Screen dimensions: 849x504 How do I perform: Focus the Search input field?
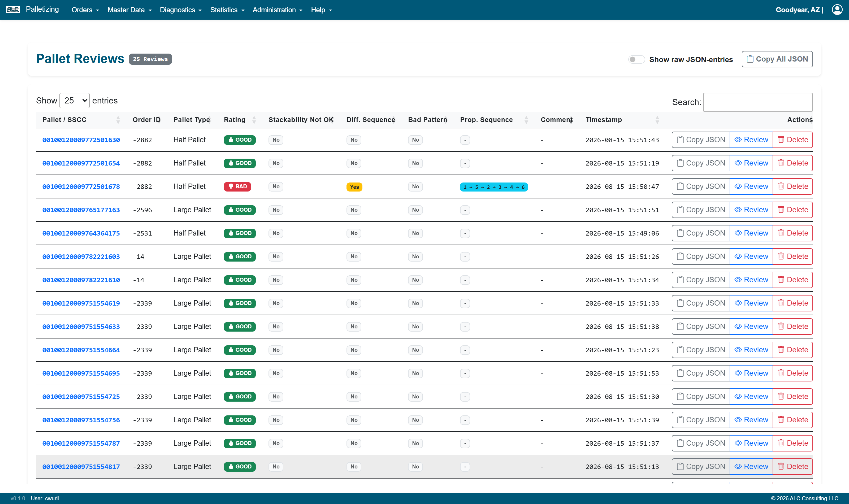click(758, 102)
